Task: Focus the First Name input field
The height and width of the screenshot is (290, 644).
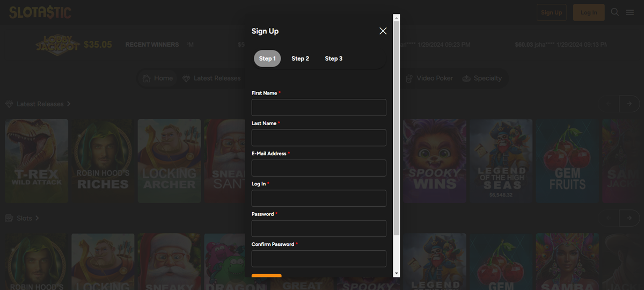Action: (319, 107)
